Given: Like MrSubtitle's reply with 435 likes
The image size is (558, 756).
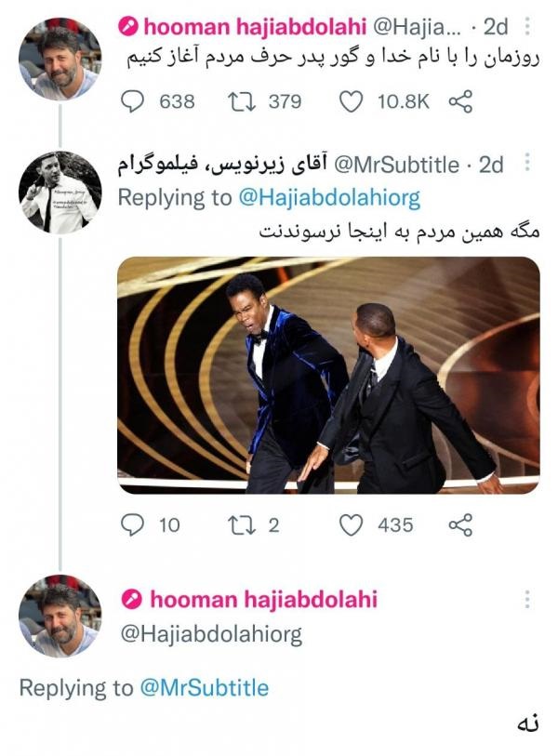Looking at the screenshot, I should pyautogui.click(x=351, y=525).
